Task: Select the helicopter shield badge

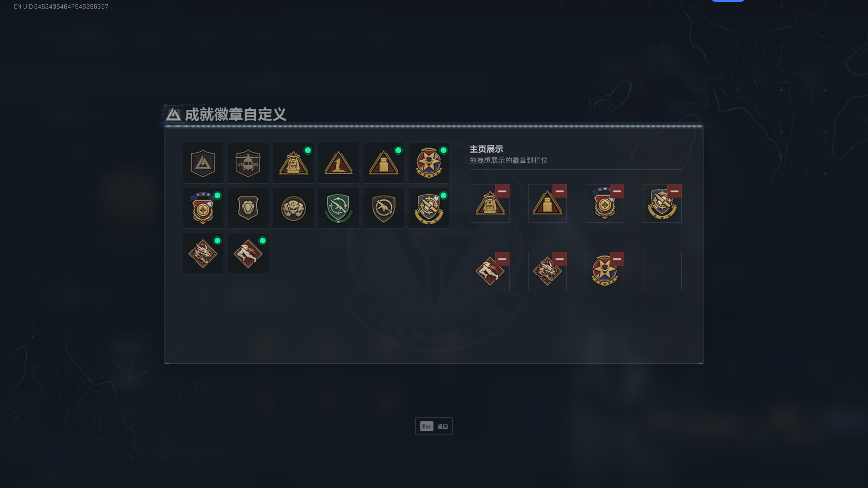Action: coord(248,163)
